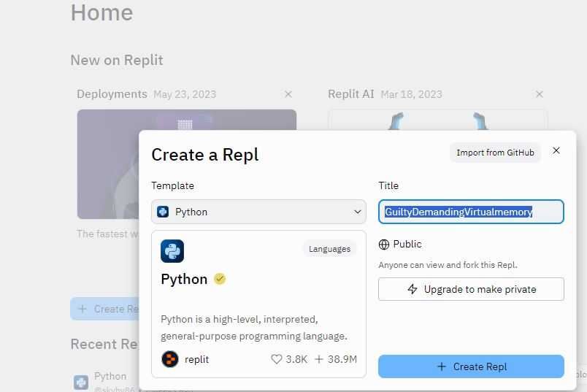Screen dimensions: 587x392
Task: Click the Deployments heading
Action: [112, 94]
